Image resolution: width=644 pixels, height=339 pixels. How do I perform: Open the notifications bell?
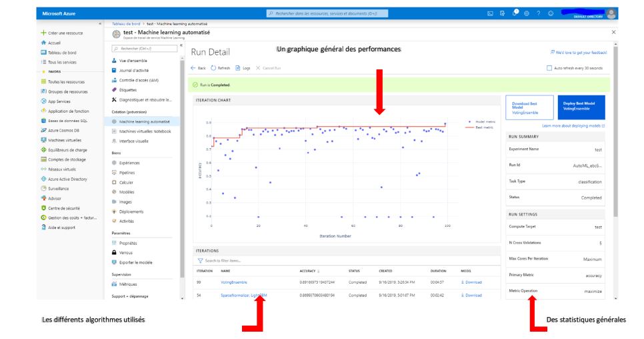515,13
